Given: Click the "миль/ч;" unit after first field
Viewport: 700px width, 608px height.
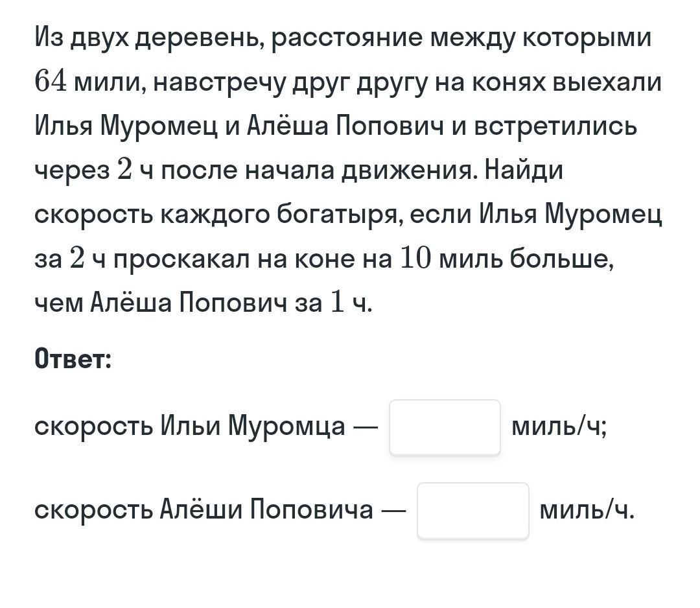Looking at the screenshot, I should pos(559,427).
